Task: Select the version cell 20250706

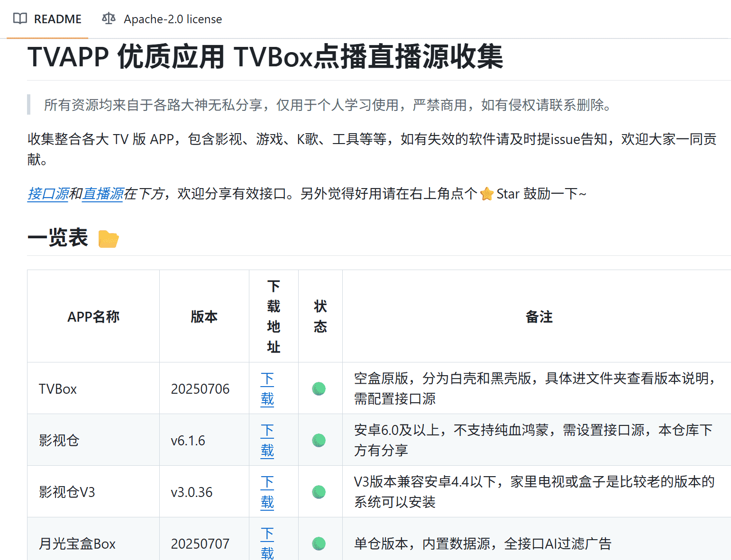Action: [x=204, y=388]
